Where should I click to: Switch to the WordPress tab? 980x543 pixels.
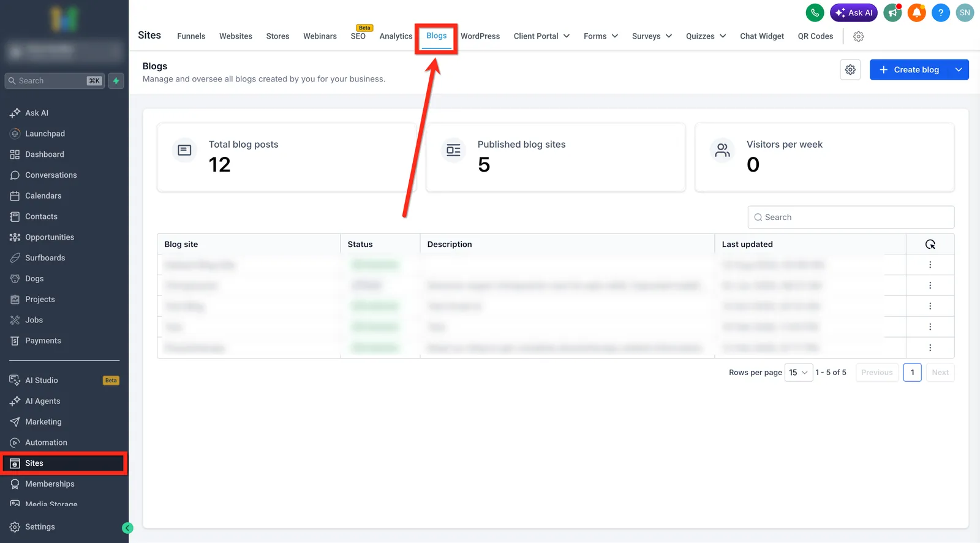coord(480,36)
